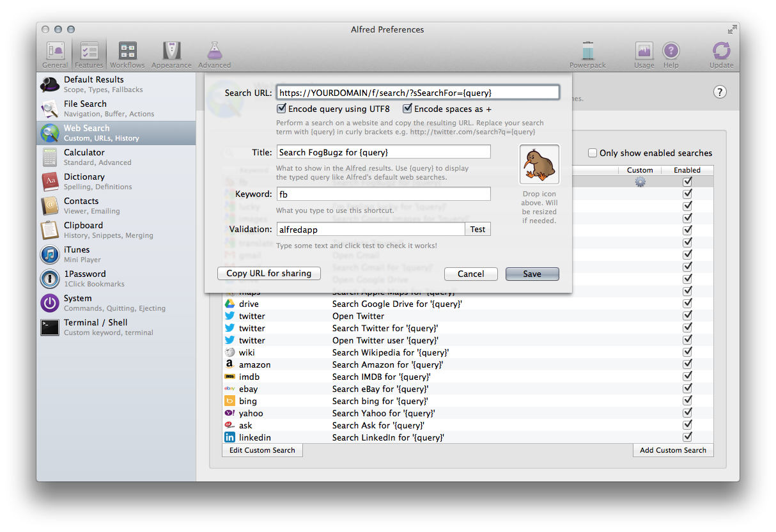
Task: Select the Features toolbar icon
Action: pos(89,55)
